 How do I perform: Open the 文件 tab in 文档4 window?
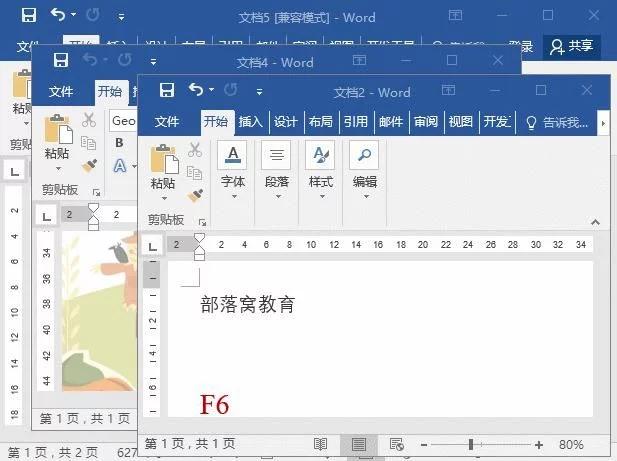pos(61,92)
